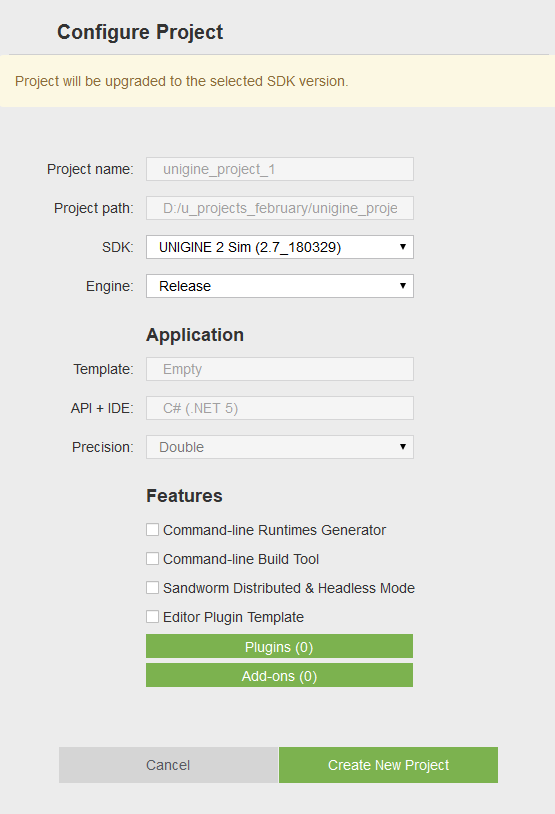Click the API + IDE field
The image size is (555, 814).
tap(280, 408)
